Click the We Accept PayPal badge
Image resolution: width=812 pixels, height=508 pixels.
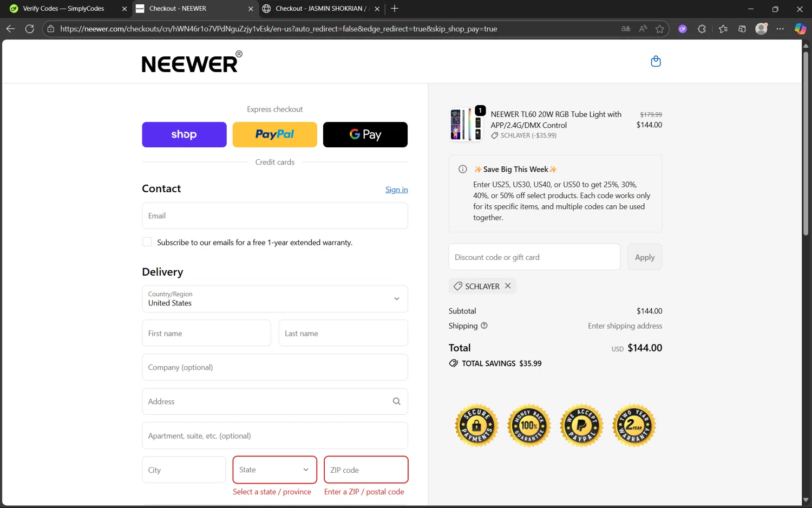pos(581,426)
